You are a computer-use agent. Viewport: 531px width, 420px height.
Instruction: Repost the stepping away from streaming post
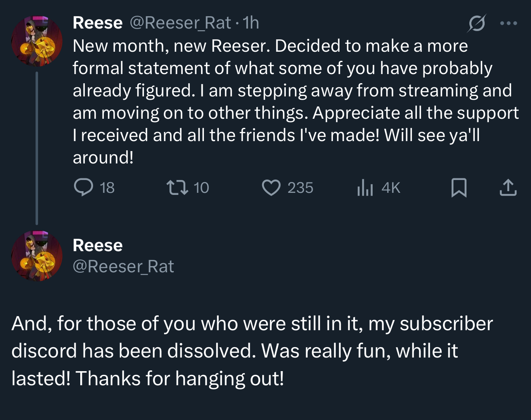click(x=177, y=187)
